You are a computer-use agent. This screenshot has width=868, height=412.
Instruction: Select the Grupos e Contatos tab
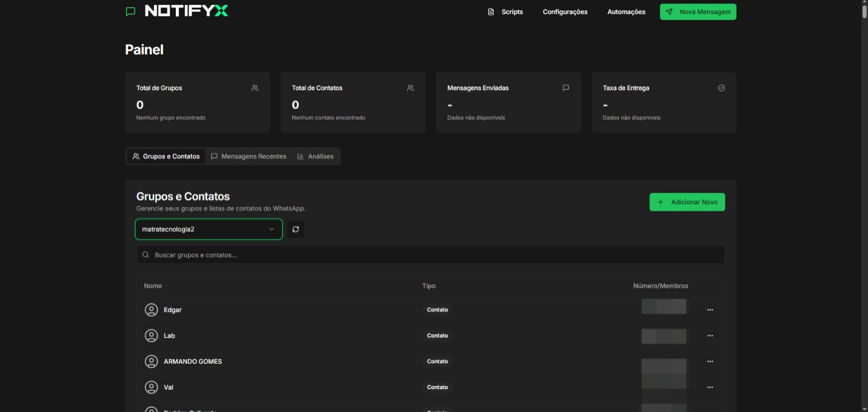point(166,156)
